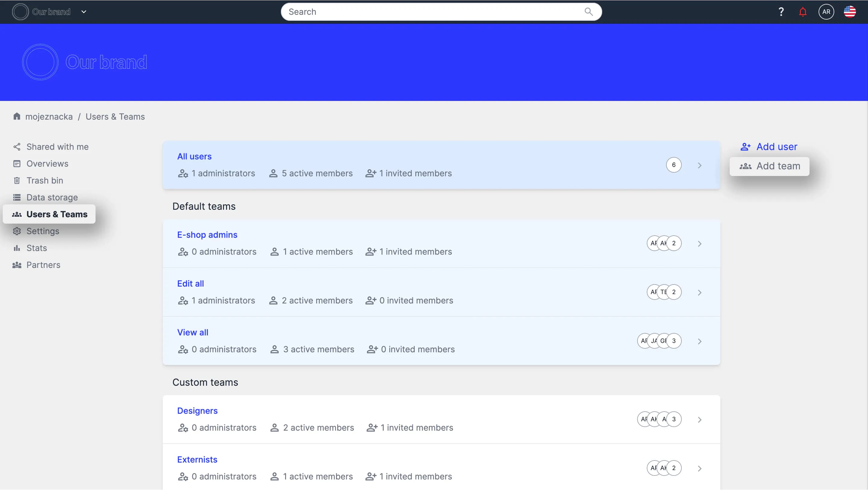Expand the E-shop admins team chevron
This screenshot has width=868, height=490.
pos(700,244)
